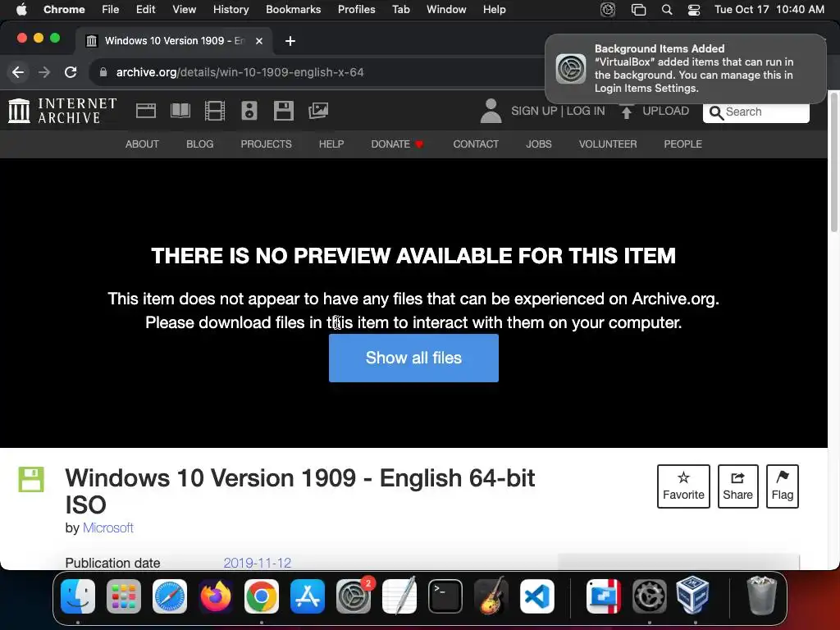The width and height of the screenshot is (840, 630).
Task: Open the Trash in the Dock
Action: 761,596
